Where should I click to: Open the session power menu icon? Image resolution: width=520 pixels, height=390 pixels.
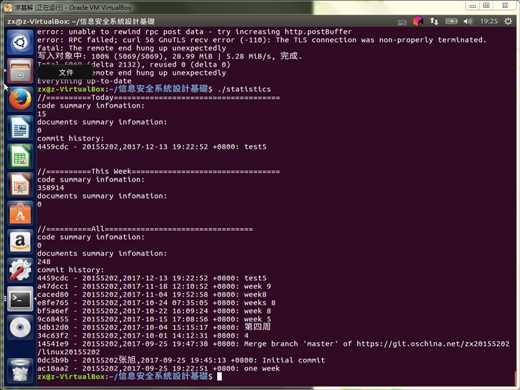click(x=508, y=21)
